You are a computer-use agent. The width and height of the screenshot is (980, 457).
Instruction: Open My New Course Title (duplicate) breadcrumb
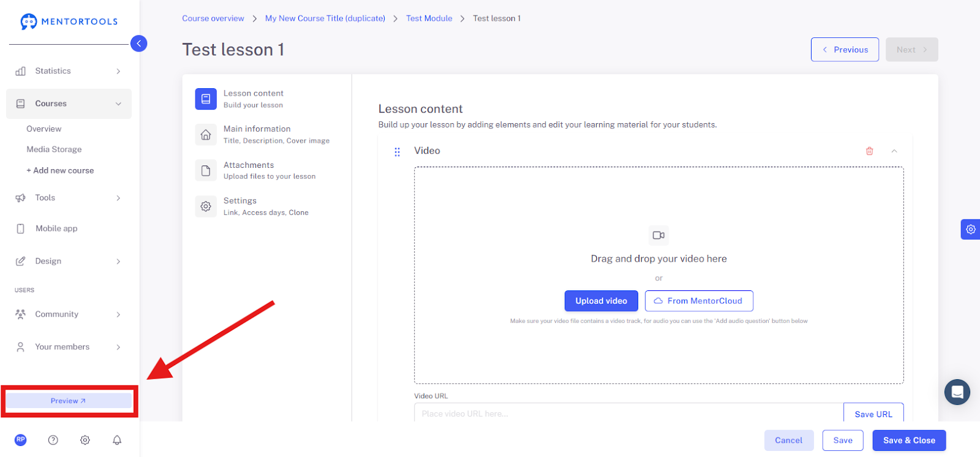(x=325, y=18)
